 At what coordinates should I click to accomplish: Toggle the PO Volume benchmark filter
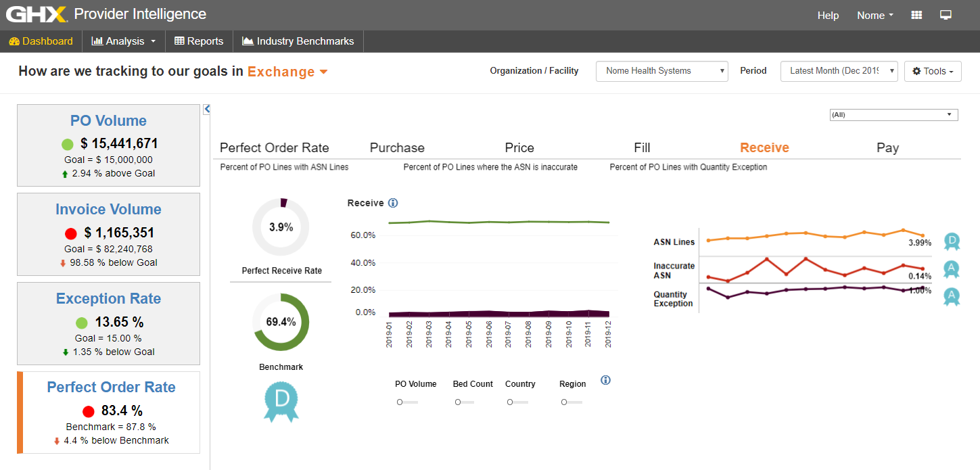(406, 402)
